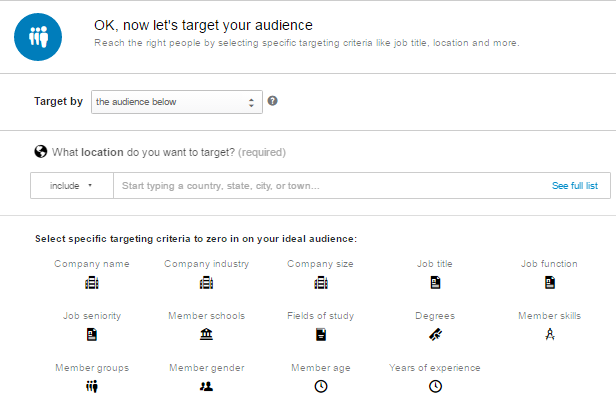Click the Job seniority document icon

(x=92, y=334)
